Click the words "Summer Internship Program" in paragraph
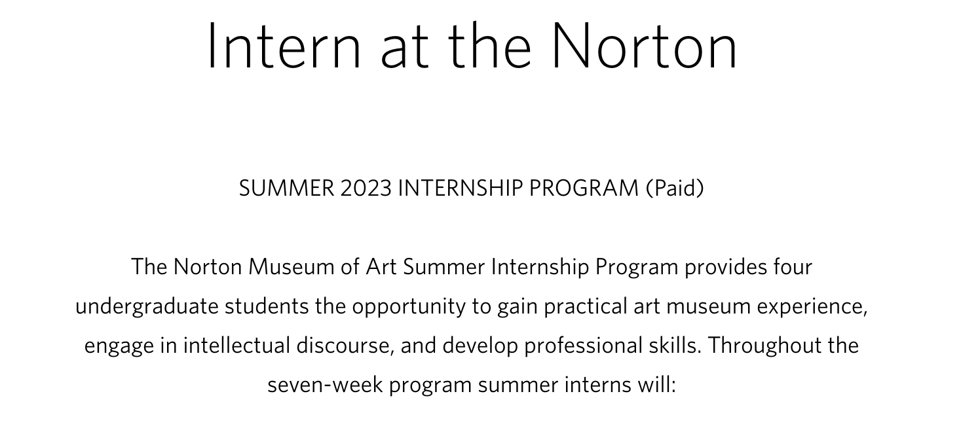 click(540, 267)
